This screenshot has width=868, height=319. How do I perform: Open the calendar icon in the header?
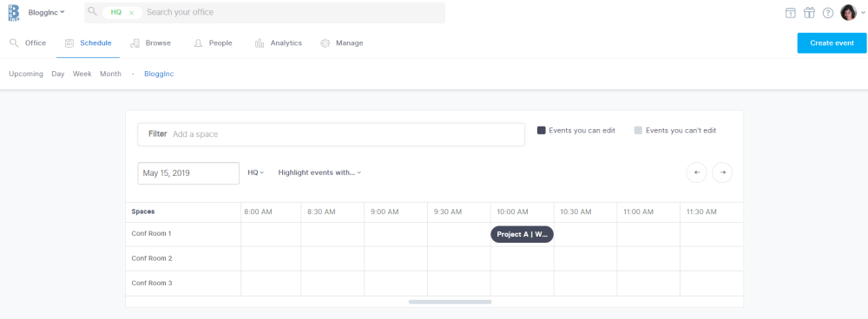791,13
